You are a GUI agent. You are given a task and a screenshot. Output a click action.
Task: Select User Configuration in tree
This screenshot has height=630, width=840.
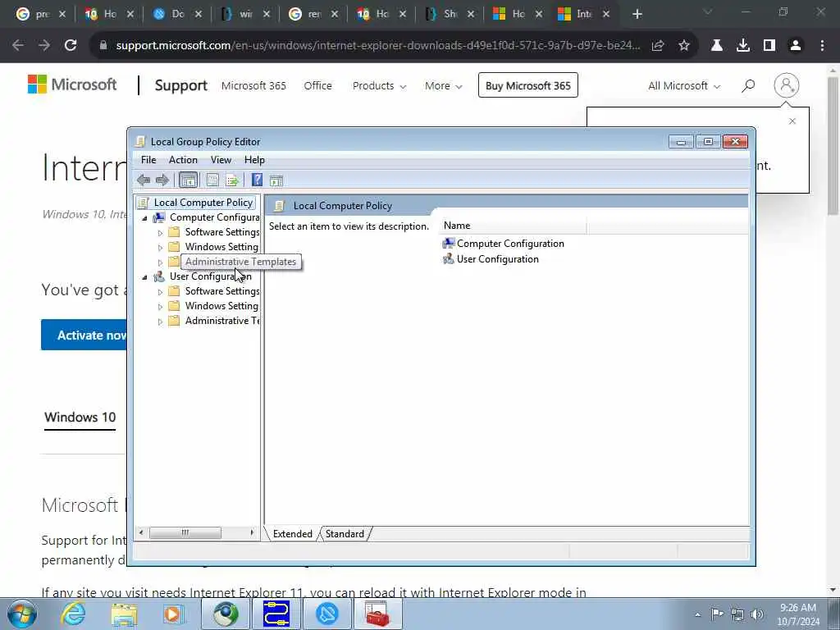click(211, 276)
